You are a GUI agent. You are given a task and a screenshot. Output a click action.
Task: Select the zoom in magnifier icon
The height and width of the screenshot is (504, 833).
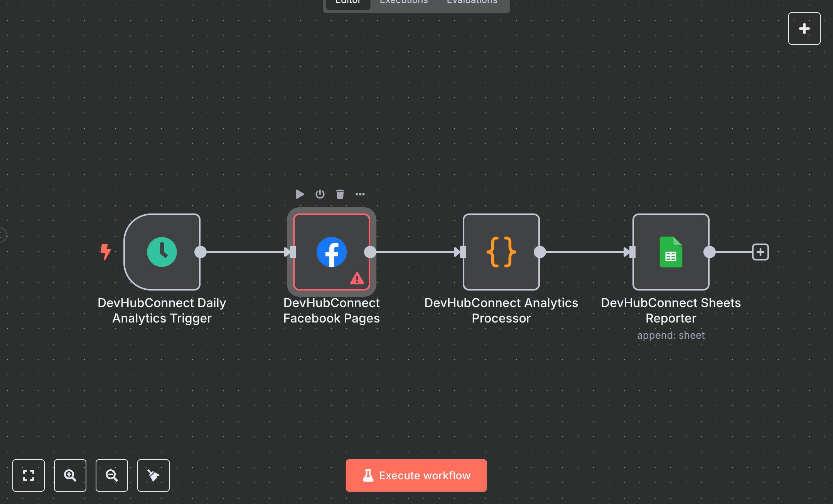click(x=70, y=475)
